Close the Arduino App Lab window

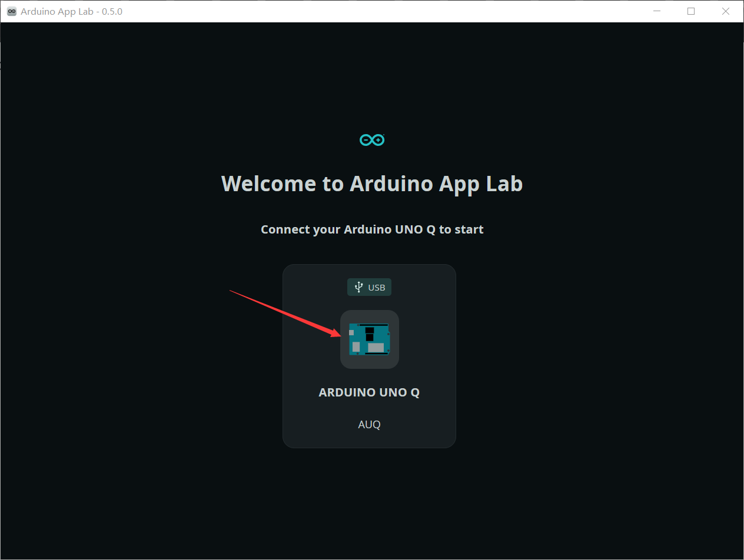(x=725, y=11)
